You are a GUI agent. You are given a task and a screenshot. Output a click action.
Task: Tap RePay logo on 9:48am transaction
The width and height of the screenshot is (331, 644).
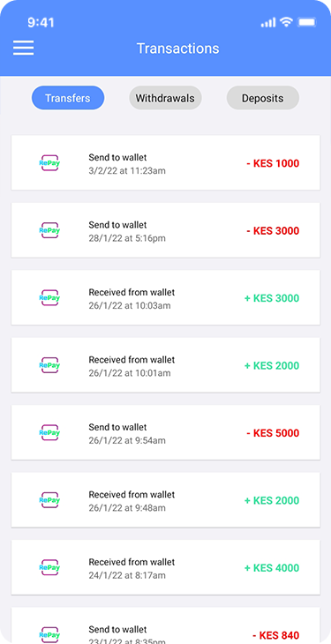(49, 500)
